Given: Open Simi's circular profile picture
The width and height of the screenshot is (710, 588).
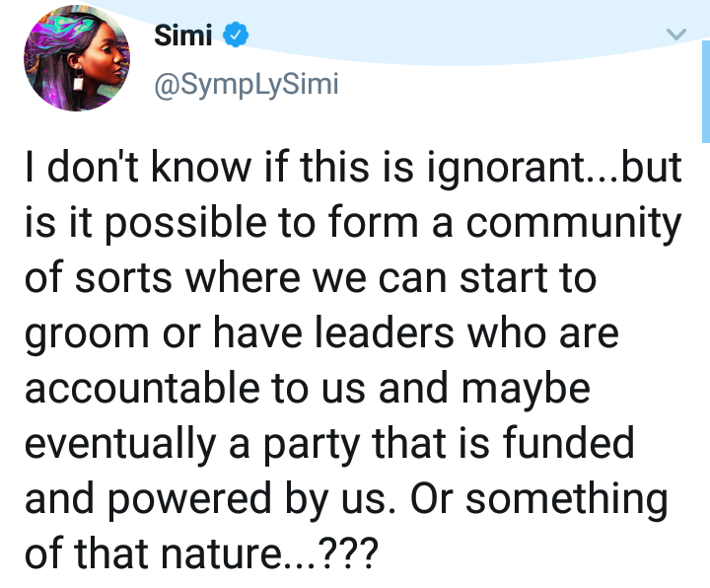Looking at the screenshot, I should click(x=77, y=58).
